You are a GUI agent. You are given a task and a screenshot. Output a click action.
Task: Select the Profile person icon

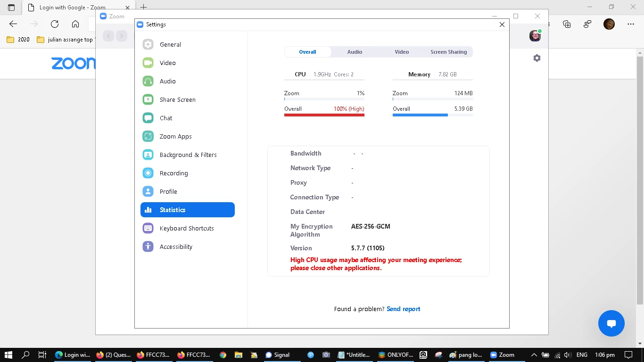point(148,191)
